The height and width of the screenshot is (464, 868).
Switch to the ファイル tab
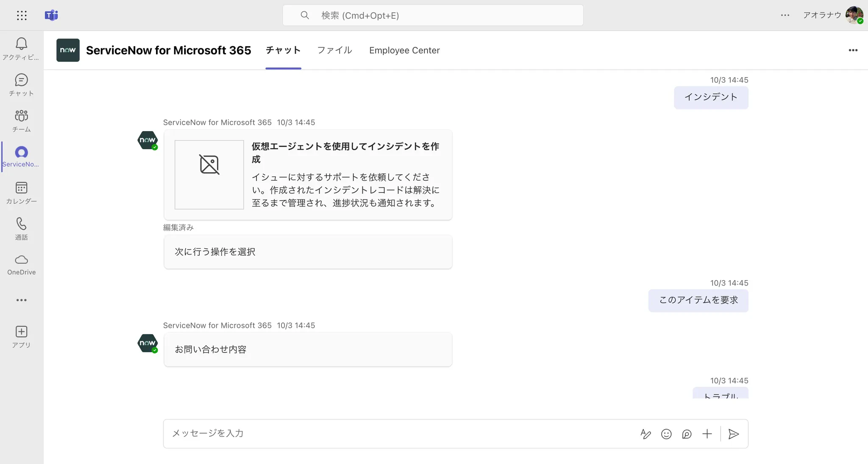coord(335,50)
